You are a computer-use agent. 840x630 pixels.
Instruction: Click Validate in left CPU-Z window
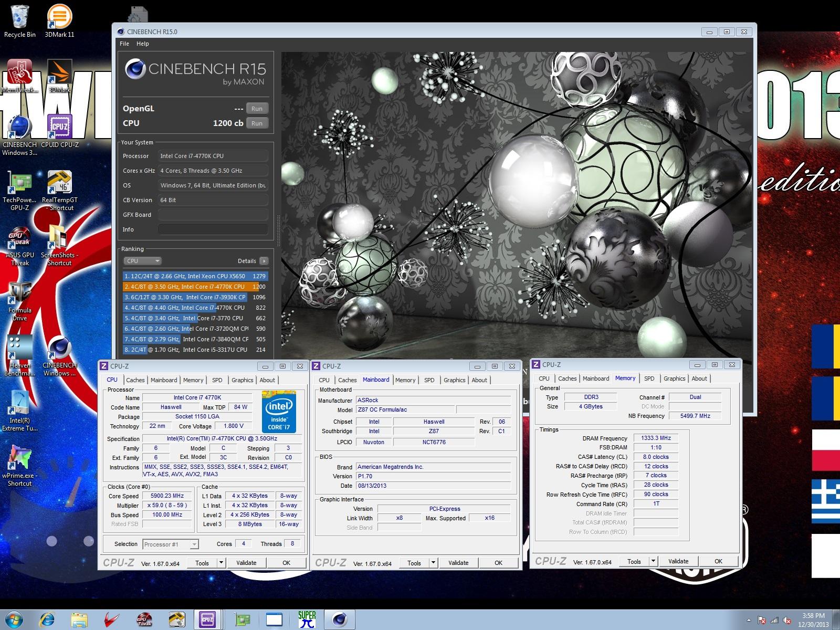click(x=246, y=563)
